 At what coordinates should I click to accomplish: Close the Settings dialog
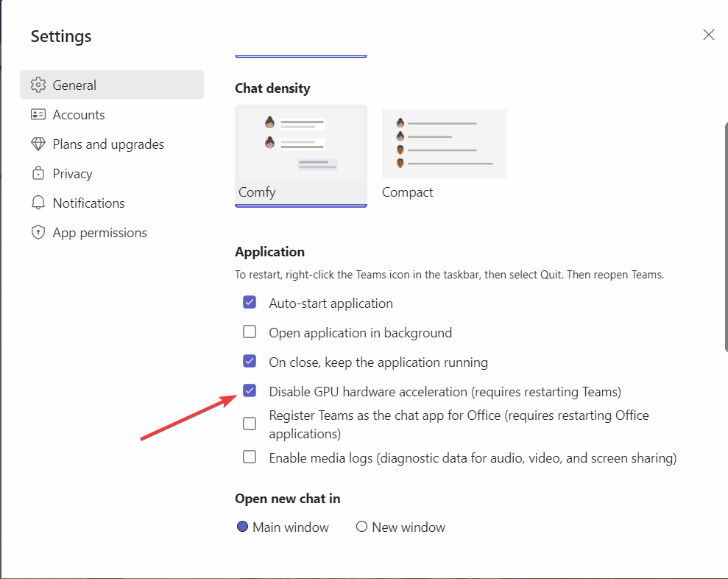(709, 35)
